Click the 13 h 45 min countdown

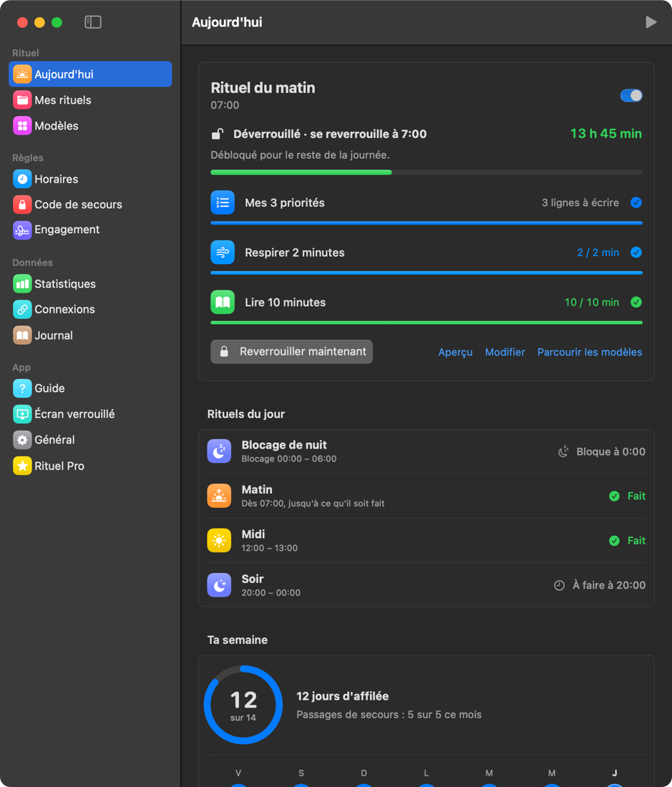pos(605,134)
